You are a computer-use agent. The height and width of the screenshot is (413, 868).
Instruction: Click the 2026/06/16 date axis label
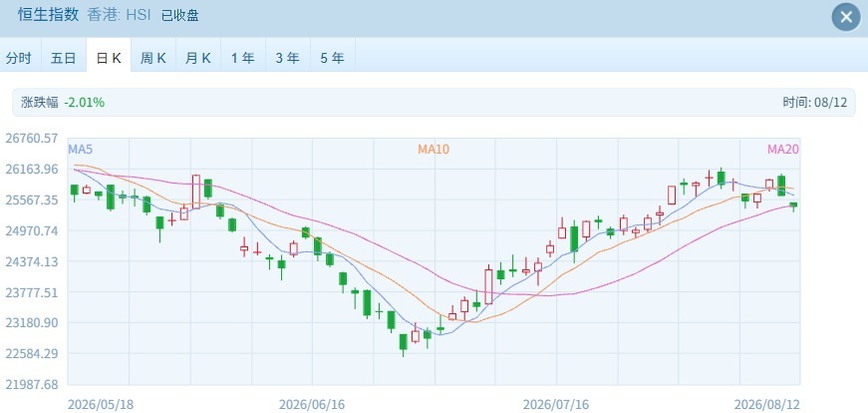tap(312, 405)
